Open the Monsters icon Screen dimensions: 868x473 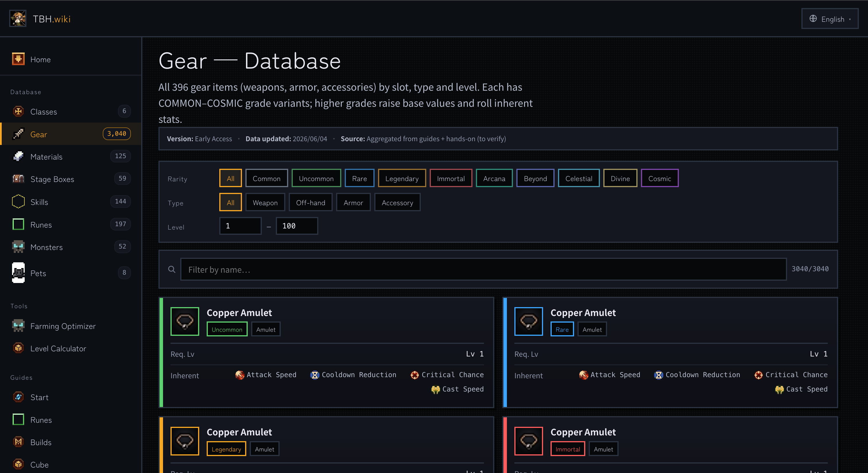[18, 247]
